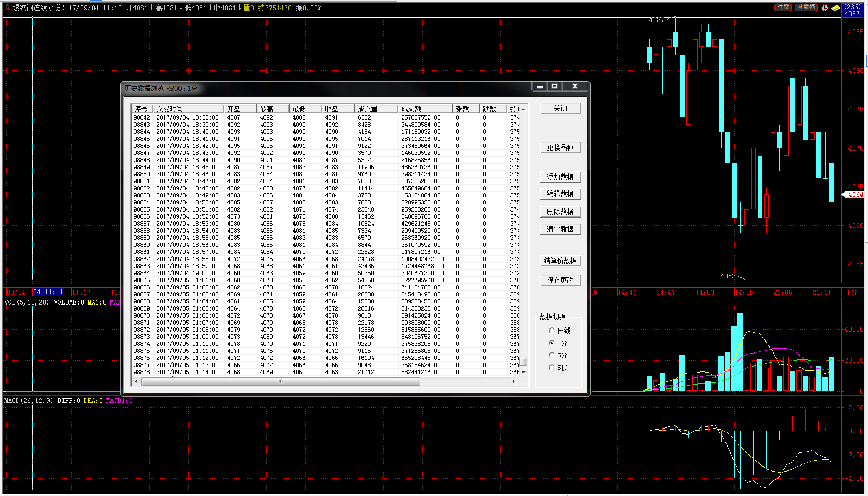
Task: Click the red dollar icon at top-left
Action: (x=7, y=8)
